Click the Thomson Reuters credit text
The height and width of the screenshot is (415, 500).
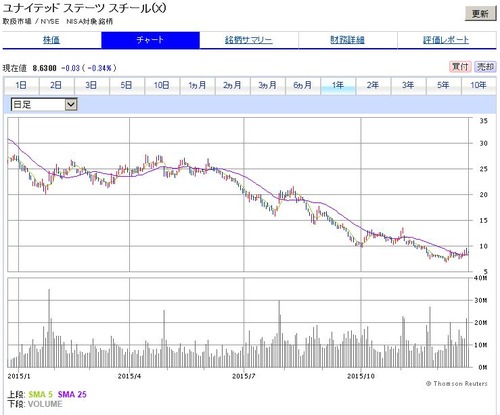tap(457, 384)
